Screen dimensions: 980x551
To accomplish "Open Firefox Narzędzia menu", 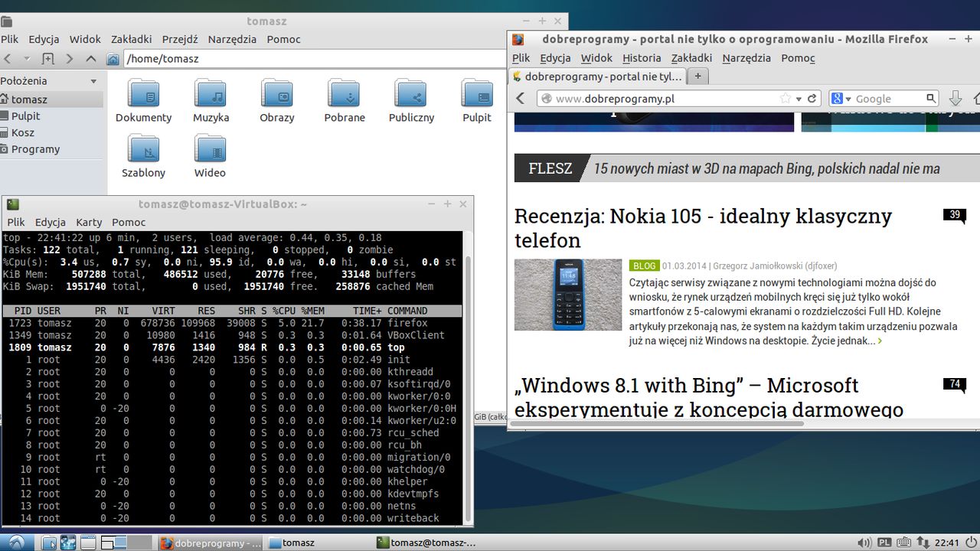I will (746, 57).
